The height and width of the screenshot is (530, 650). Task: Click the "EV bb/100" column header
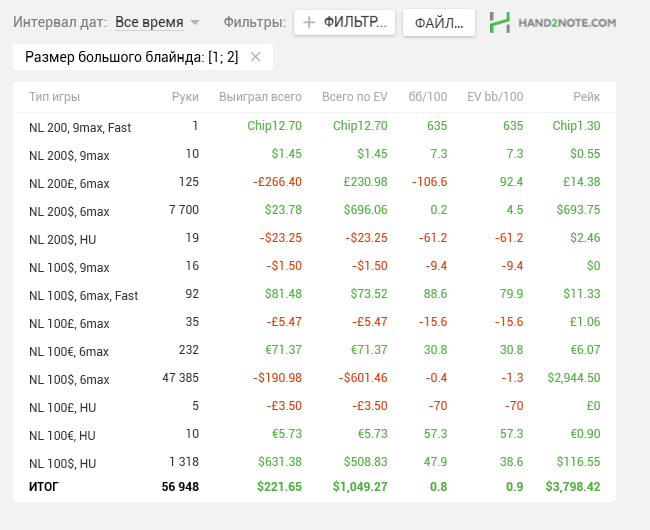[x=495, y=97]
